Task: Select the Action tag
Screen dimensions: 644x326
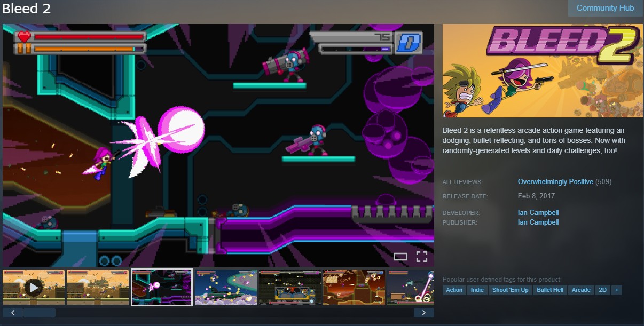Action: tap(454, 290)
